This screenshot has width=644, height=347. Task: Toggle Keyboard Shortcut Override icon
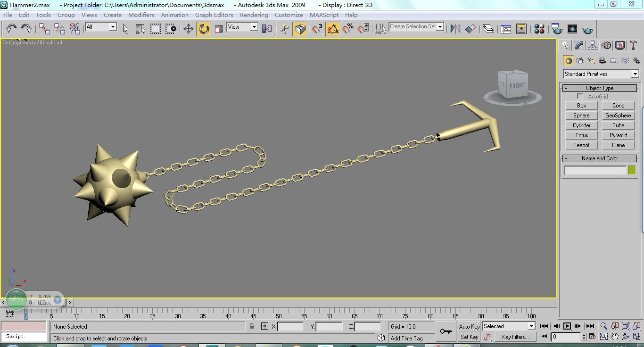coord(300,29)
